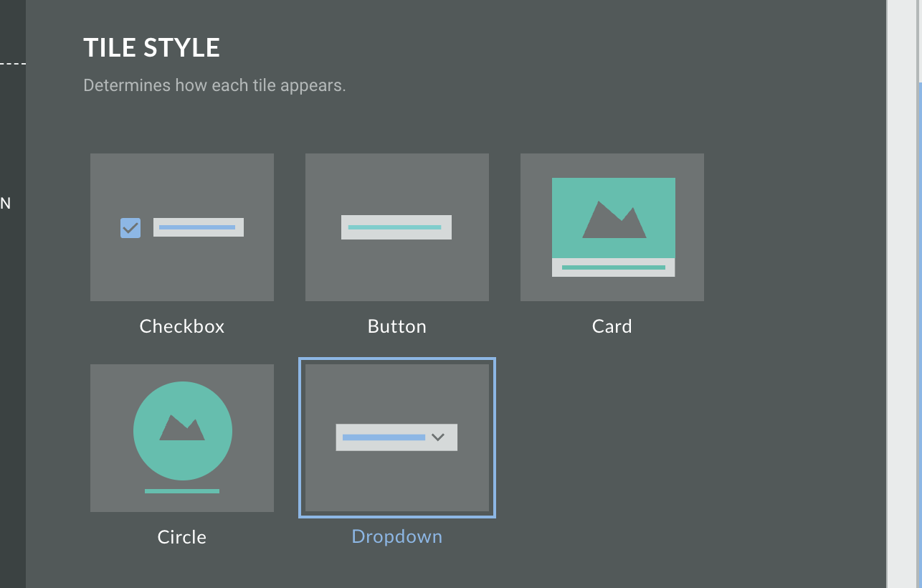
Task: Click the teal caption bar under Card image
Action: [613, 267]
